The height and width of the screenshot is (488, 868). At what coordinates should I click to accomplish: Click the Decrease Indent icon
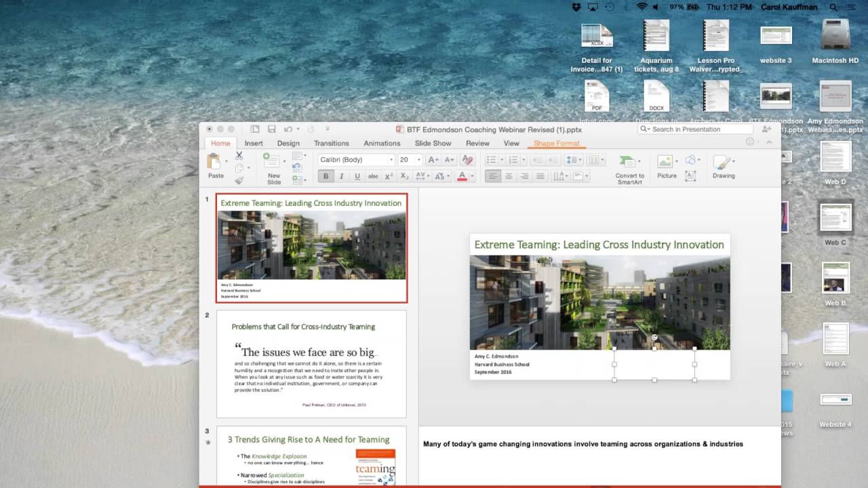(536, 160)
